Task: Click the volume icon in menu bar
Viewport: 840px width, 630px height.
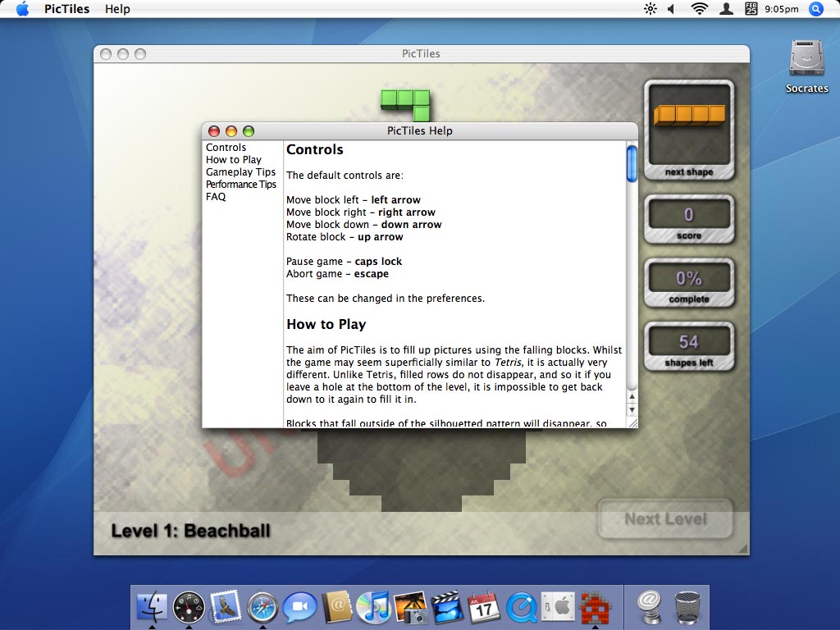Action: 671,9
